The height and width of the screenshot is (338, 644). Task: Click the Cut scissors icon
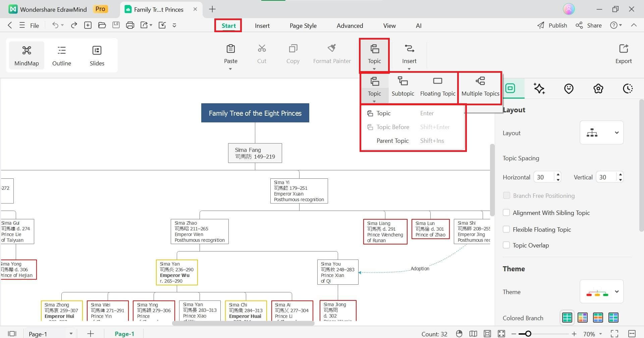[x=262, y=49]
